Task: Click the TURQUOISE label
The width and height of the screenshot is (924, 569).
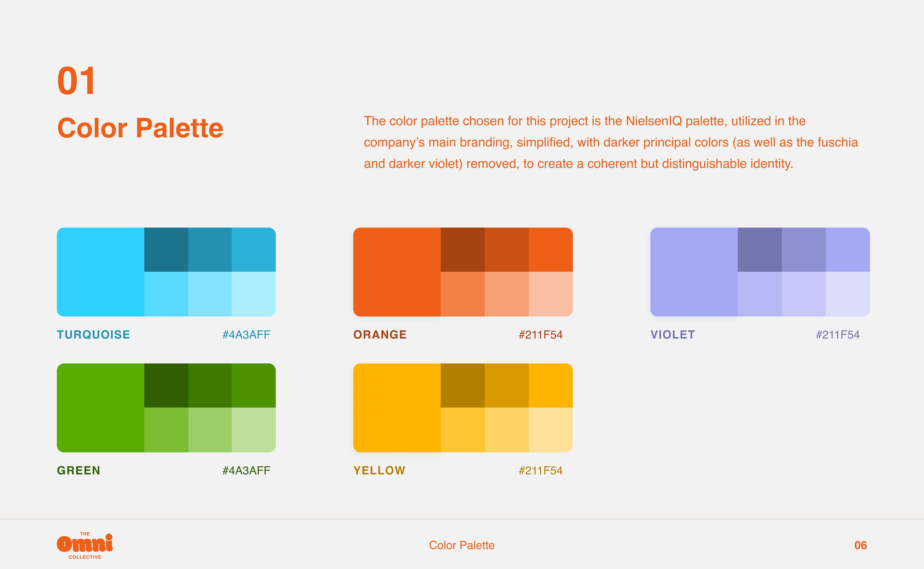Action: click(93, 334)
